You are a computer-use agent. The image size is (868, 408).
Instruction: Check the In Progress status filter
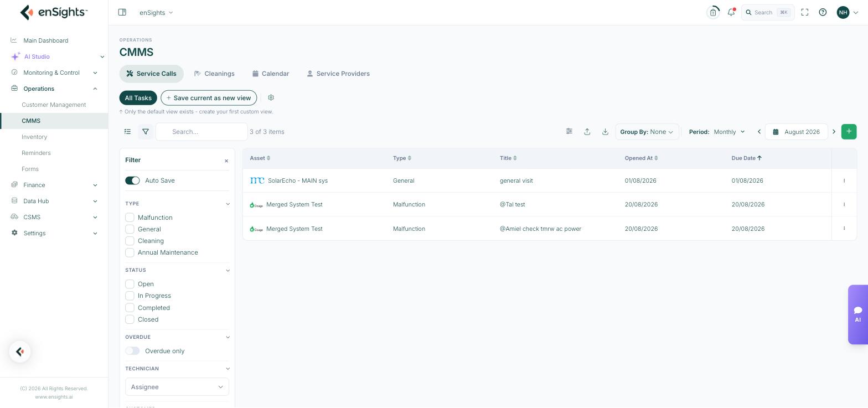tap(130, 296)
